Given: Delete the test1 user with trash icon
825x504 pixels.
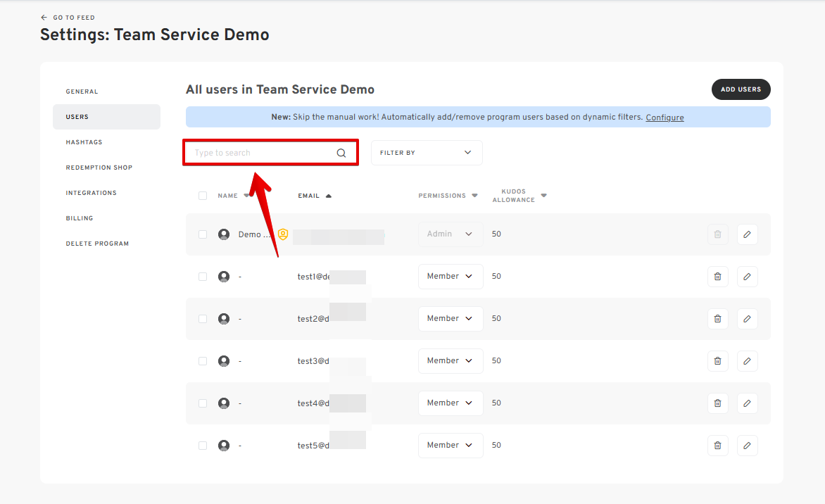Looking at the screenshot, I should pos(717,277).
